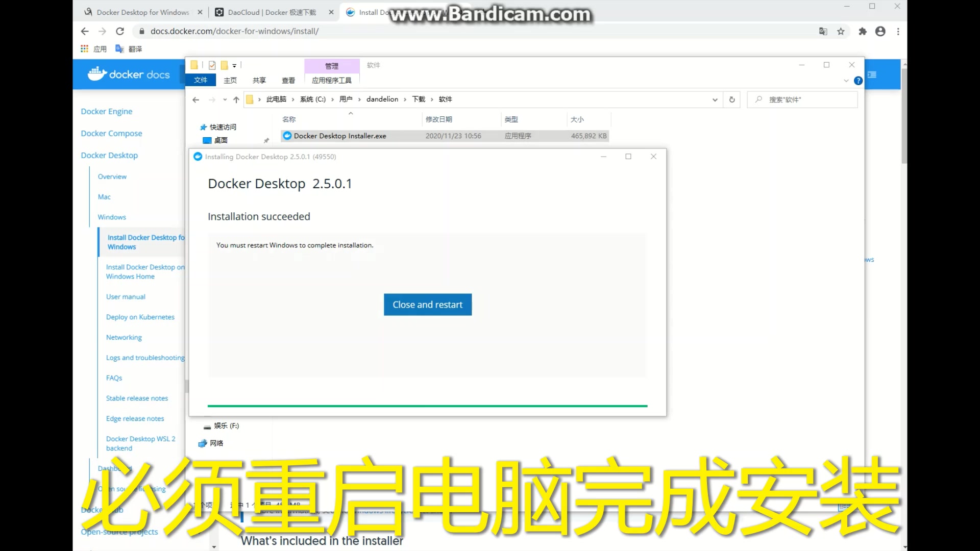
Task: Open the 应用程序工具 ribbon tab
Action: point(332,81)
